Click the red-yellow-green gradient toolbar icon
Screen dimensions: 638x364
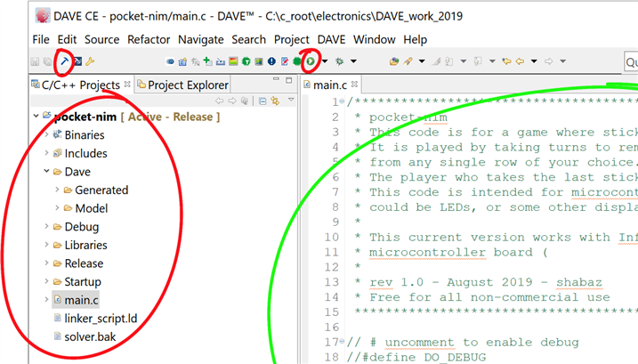tap(233, 61)
